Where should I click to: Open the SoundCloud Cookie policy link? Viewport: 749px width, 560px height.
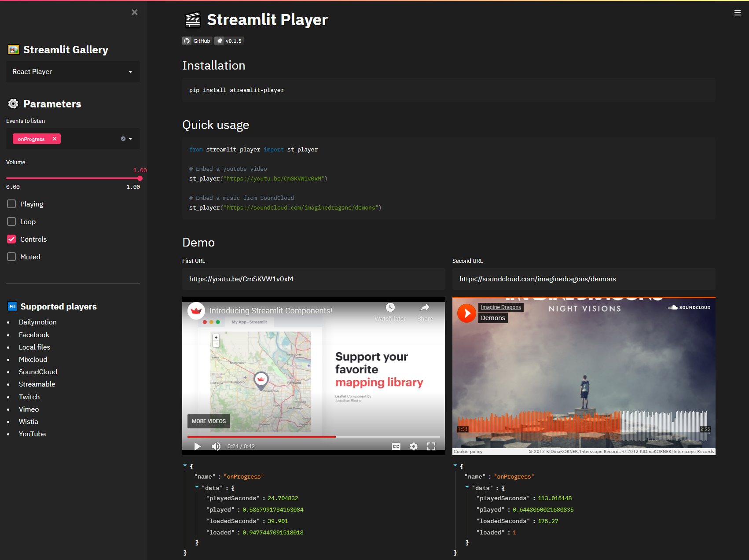click(x=468, y=452)
